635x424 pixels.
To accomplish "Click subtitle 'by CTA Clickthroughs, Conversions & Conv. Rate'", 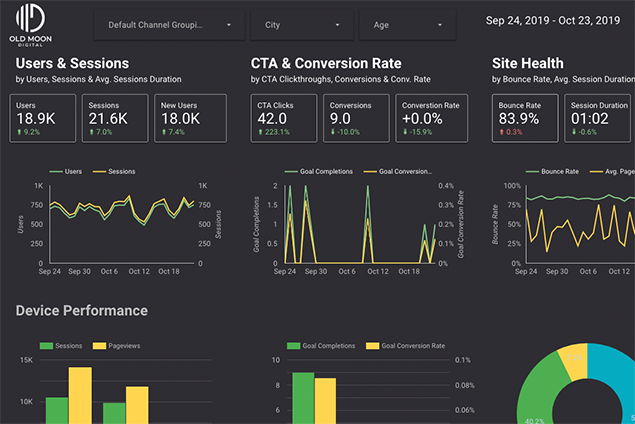I will 341,79.
